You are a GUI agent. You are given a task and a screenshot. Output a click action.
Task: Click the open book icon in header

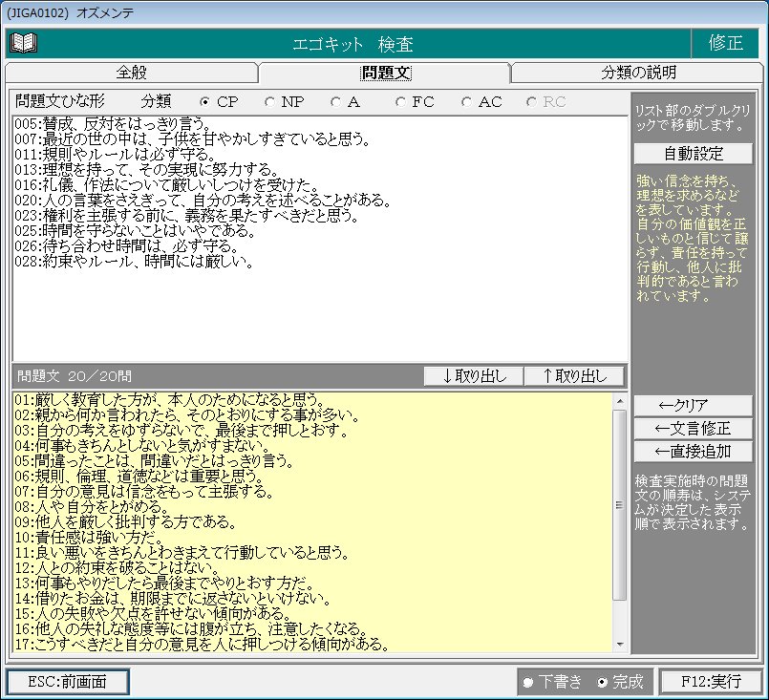tap(24, 43)
